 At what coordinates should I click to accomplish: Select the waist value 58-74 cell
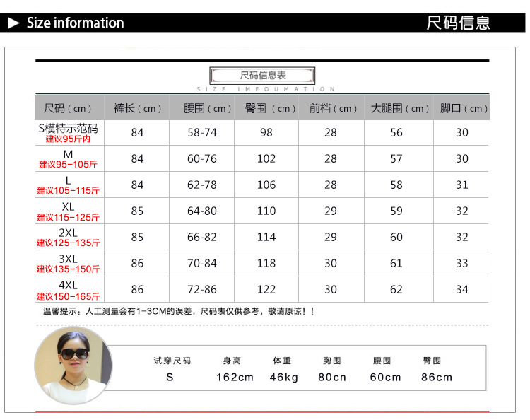202,133
